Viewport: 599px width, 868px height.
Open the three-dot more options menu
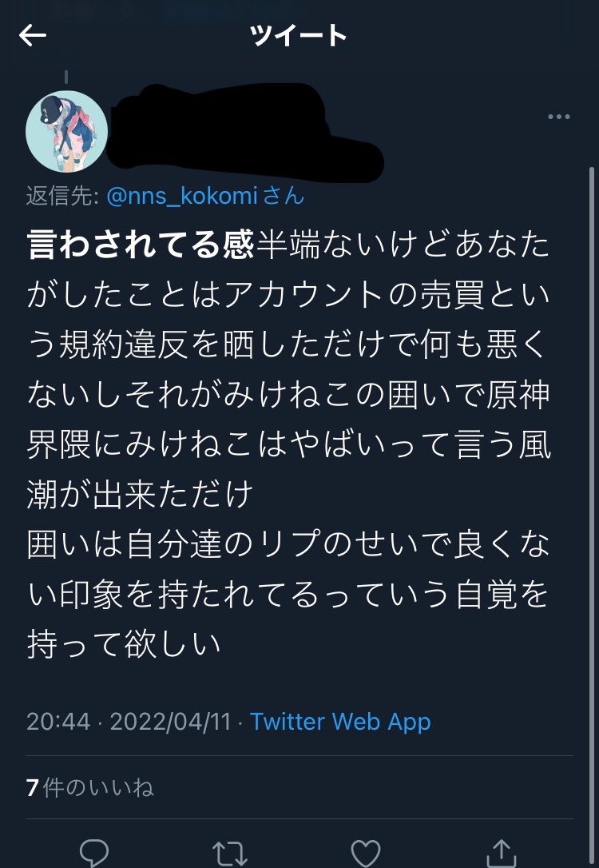559,117
